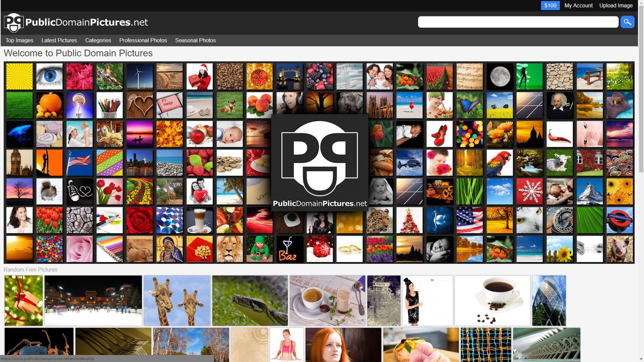Open the white owl thumbnail
The height and width of the screenshot is (362, 644).
tap(529, 220)
